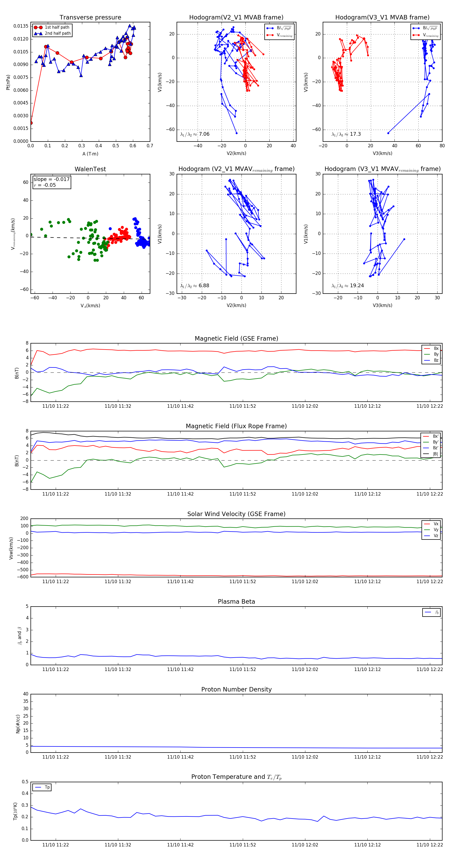Click the "βp and β" y-axis label
Viewport: 473px width, 868px height.
[19, 635]
